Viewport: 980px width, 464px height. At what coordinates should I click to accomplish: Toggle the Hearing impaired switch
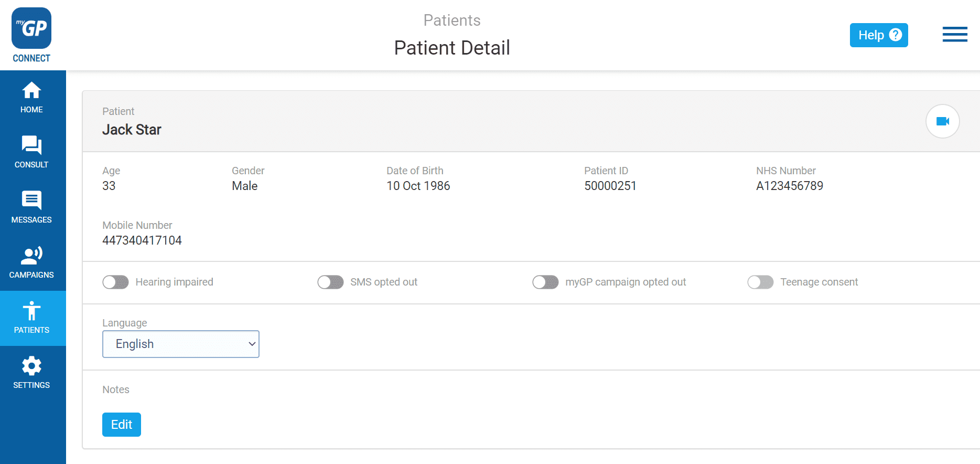point(116,282)
